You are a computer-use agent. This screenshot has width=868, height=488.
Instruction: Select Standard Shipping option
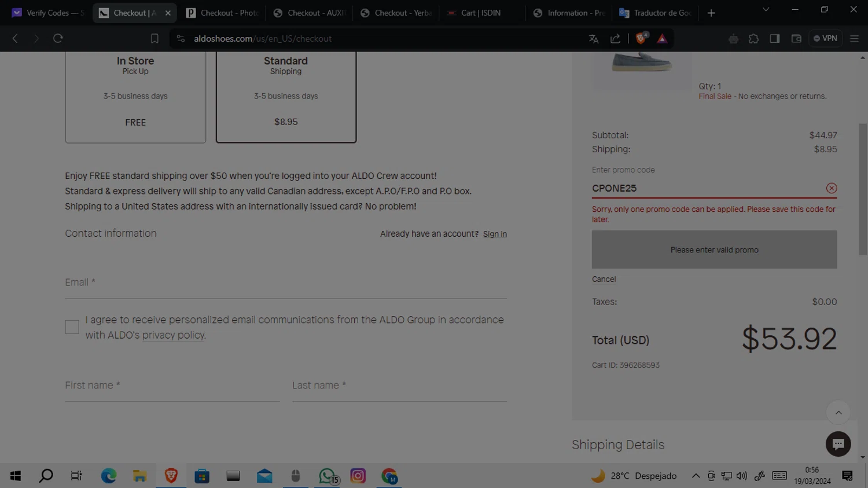[286, 97]
